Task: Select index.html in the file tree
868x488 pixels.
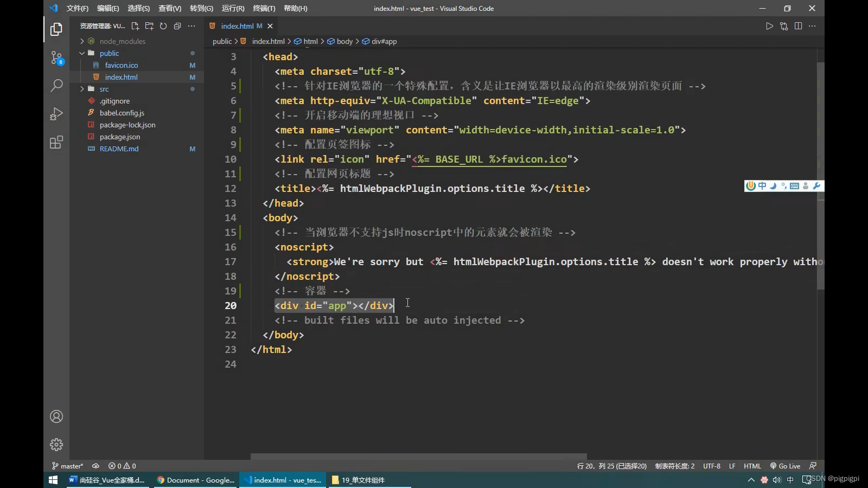Action: pyautogui.click(x=136, y=77)
